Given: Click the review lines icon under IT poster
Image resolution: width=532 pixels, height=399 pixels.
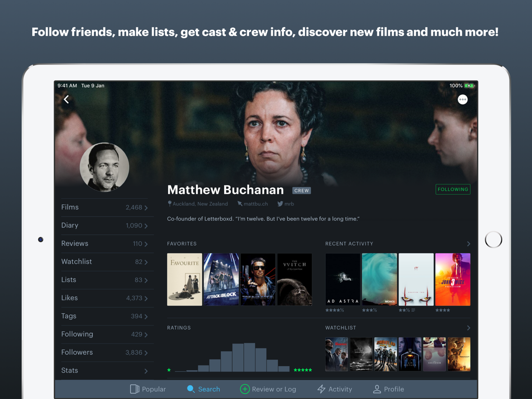Looking at the screenshot, I should point(413,310).
